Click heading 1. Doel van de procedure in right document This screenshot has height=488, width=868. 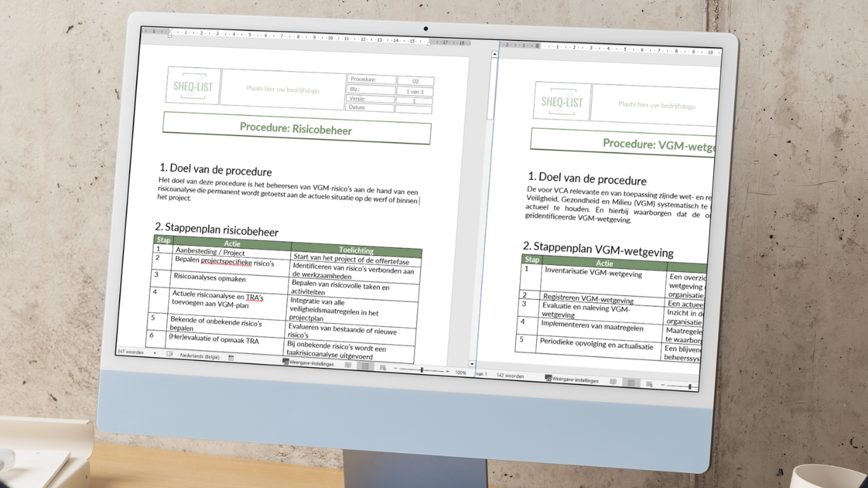(587, 179)
